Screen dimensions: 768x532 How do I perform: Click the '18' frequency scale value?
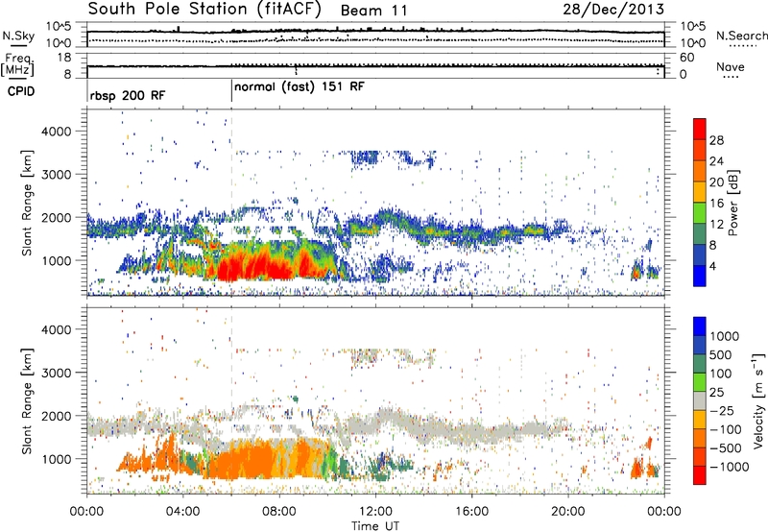point(64,58)
